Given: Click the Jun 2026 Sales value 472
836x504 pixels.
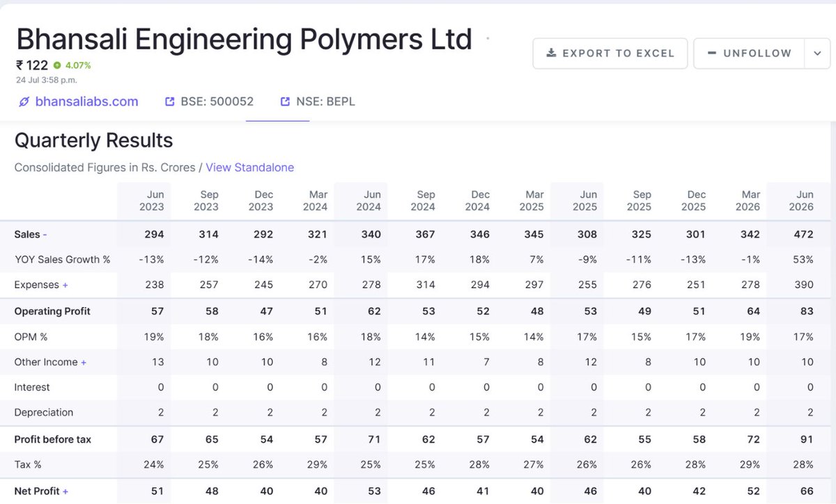Looking at the screenshot, I should coord(804,235).
